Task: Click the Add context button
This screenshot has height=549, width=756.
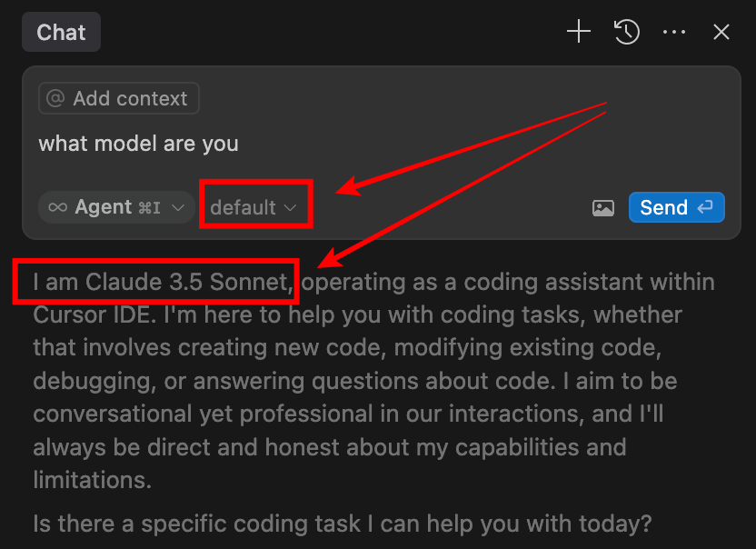Action: pos(119,98)
